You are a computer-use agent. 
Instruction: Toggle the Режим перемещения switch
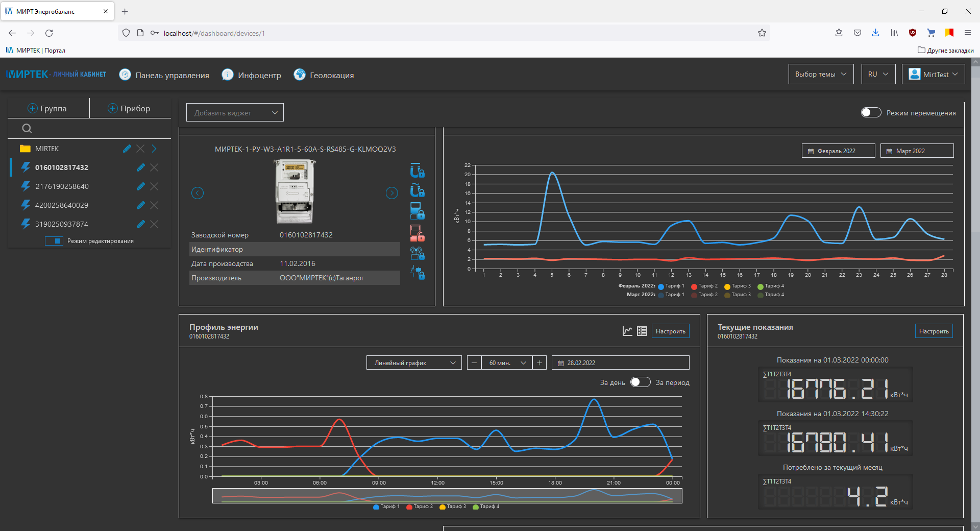point(871,112)
